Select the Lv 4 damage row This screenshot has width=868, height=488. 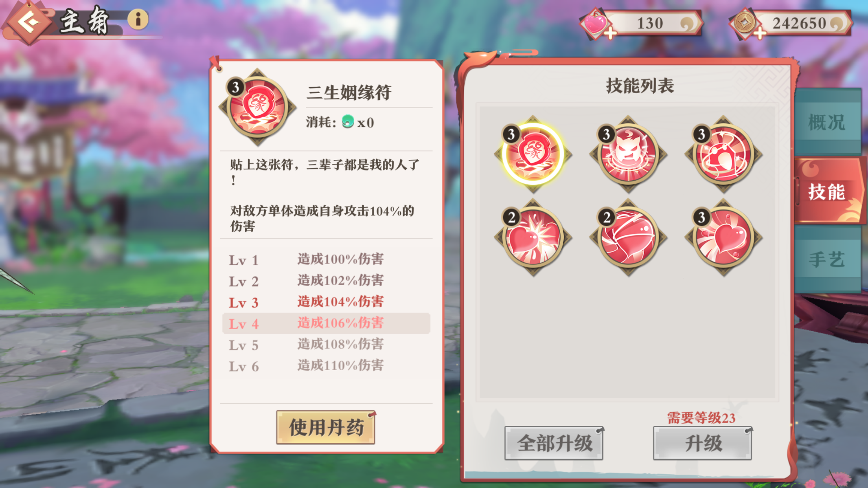click(326, 323)
